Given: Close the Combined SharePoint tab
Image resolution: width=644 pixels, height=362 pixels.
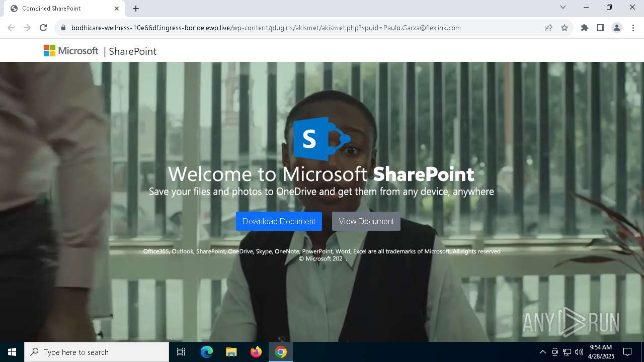Looking at the screenshot, I should [x=117, y=9].
